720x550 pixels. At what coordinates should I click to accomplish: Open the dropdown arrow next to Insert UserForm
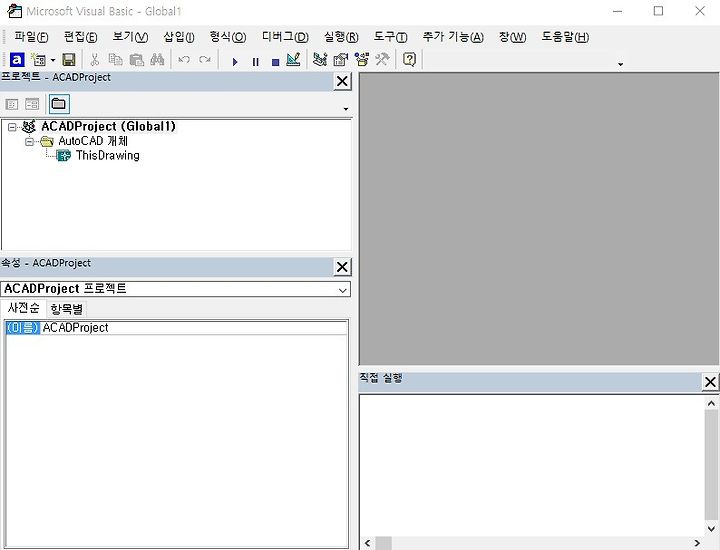(53, 60)
